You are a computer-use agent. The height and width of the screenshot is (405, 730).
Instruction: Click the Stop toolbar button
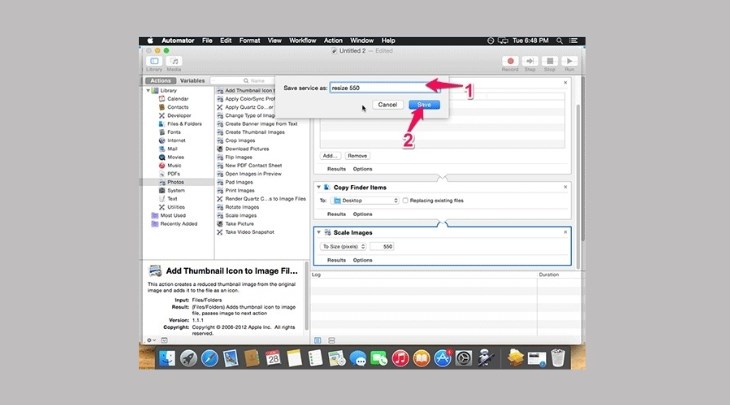(x=550, y=61)
